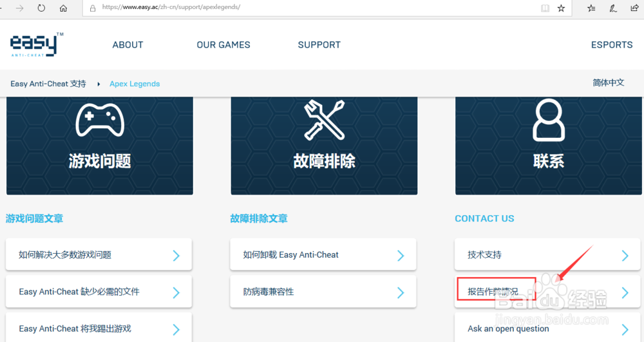
Task: Open Ask an open question link
Action: [547, 328]
